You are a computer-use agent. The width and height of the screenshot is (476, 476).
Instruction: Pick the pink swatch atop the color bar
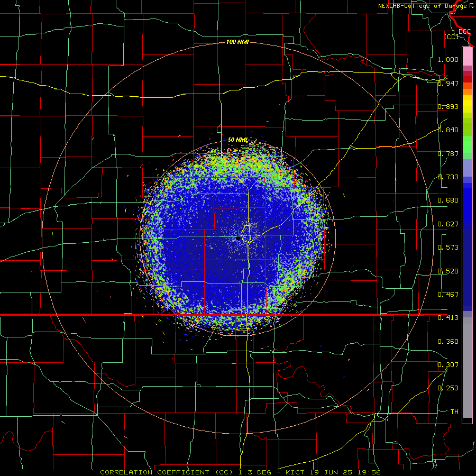pos(467,56)
